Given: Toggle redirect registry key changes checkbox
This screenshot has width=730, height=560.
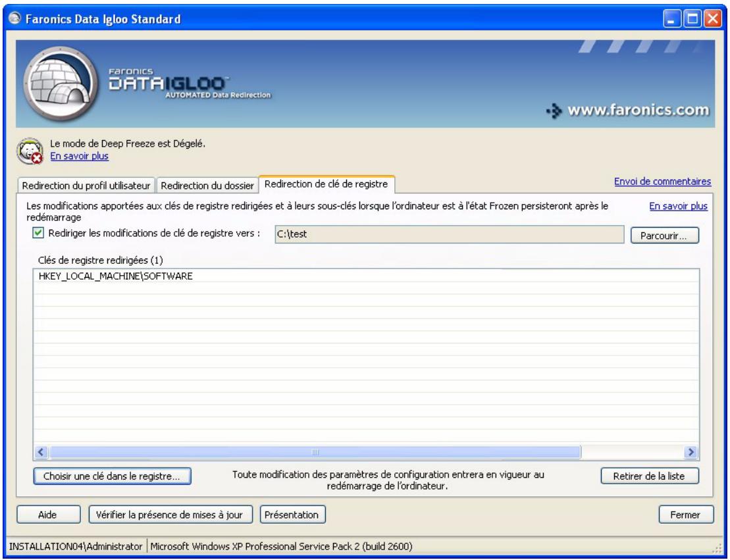Looking at the screenshot, I should [38, 232].
